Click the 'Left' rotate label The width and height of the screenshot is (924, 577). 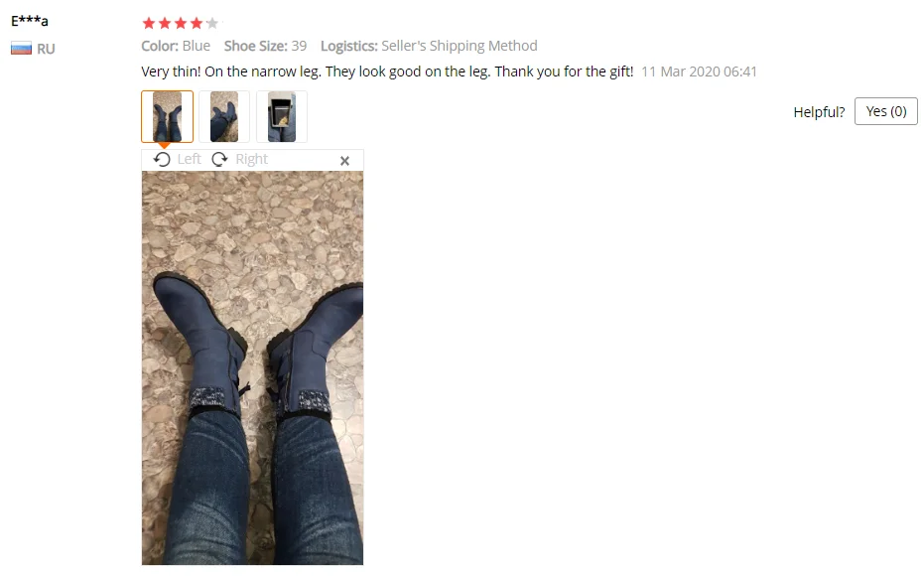click(x=190, y=160)
